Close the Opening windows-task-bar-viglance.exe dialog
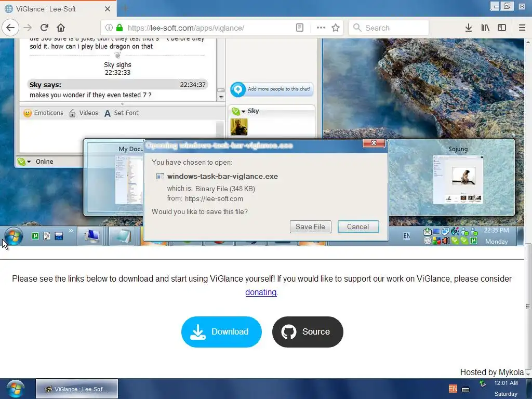 click(x=374, y=143)
